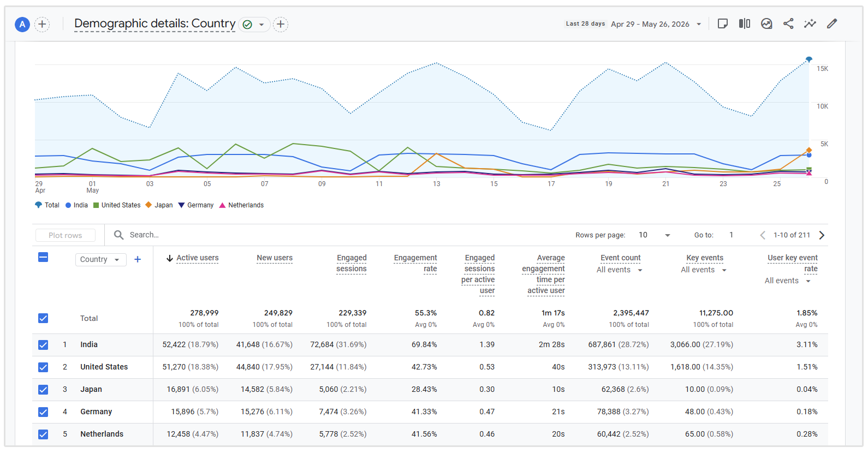Open the Key events 'All events' dropdown

coord(704,270)
